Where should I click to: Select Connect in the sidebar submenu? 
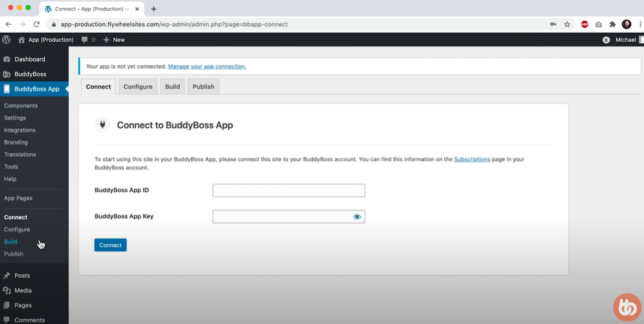tap(15, 217)
